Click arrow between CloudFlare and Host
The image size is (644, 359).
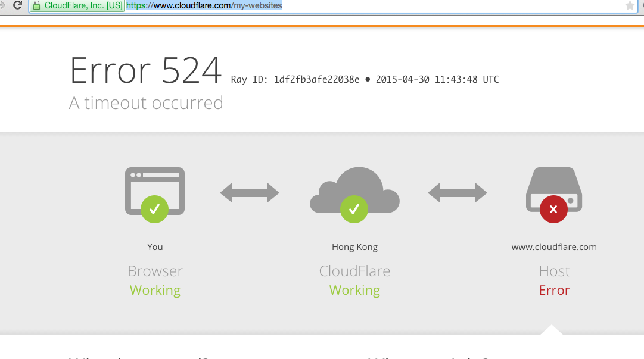[458, 193]
